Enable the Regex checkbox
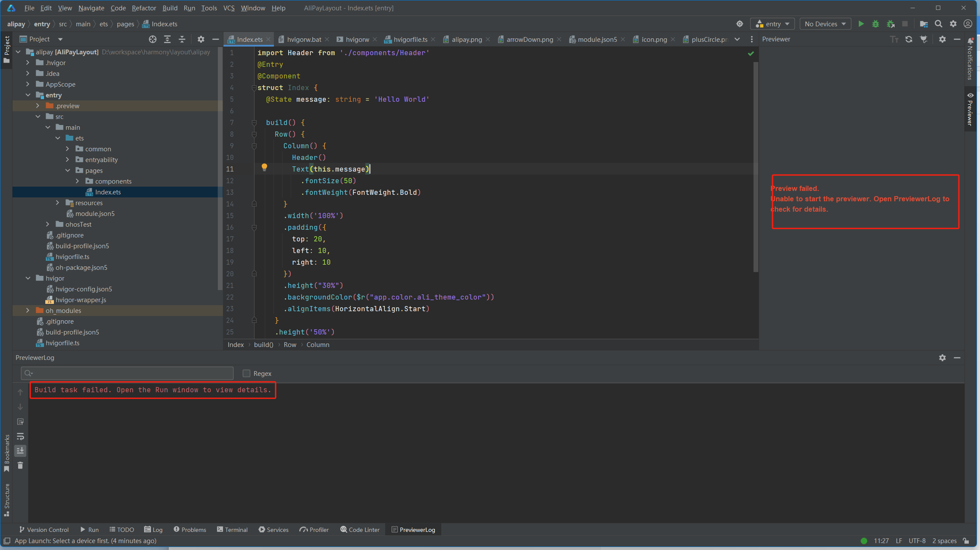Screen dimensions: 980x550 (x=246, y=374)
